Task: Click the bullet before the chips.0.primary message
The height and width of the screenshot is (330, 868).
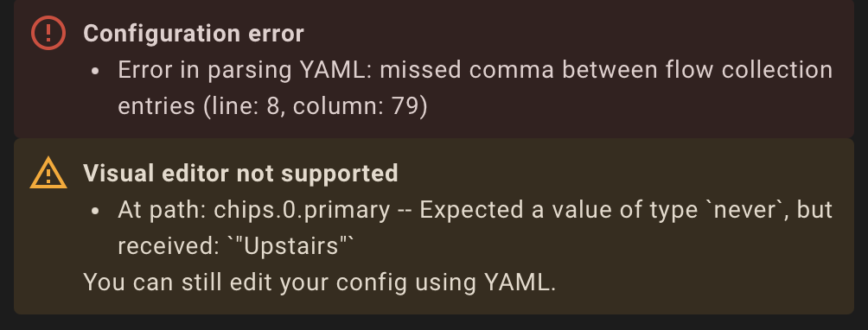Action: (96, 211)
